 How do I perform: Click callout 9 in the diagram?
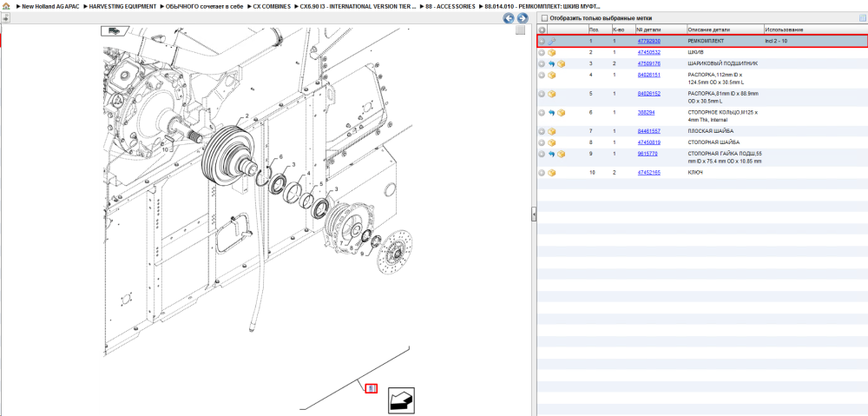(x=361, y=254)
